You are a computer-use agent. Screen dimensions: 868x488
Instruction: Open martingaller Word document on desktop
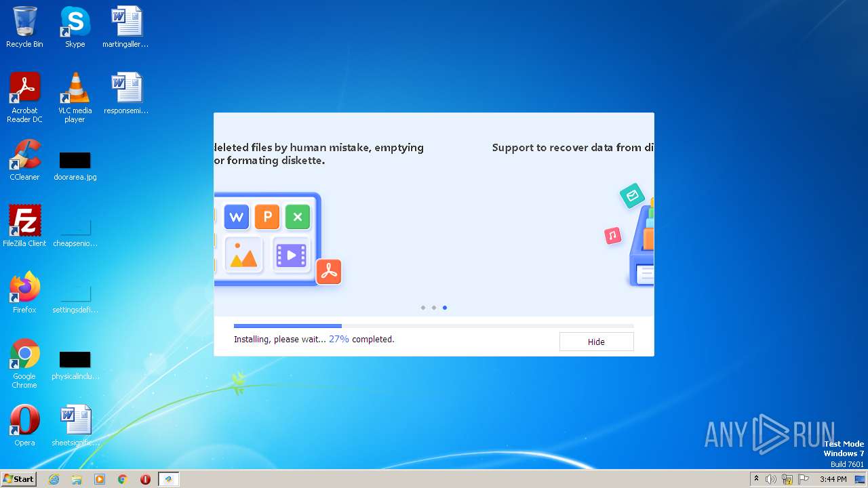(126, 27)
